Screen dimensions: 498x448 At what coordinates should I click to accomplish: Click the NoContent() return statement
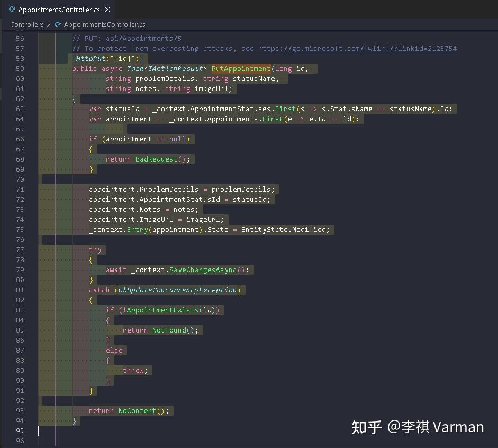click(x=129, y=410)
